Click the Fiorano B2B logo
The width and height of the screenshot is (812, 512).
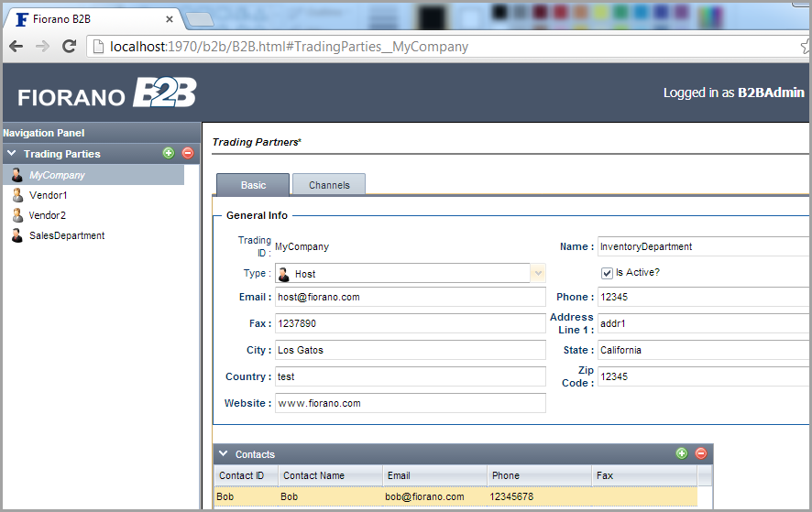pos(107,93)
